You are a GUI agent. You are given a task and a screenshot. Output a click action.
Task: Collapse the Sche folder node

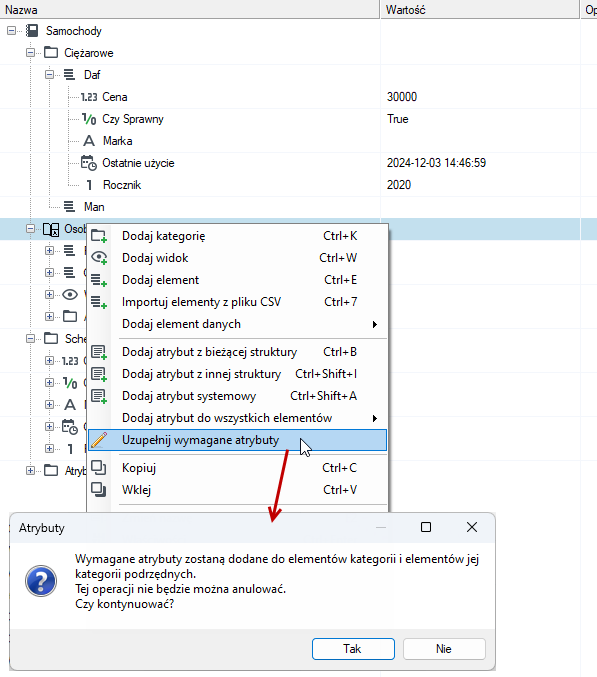pyautogui.click(x=30, y=338)
